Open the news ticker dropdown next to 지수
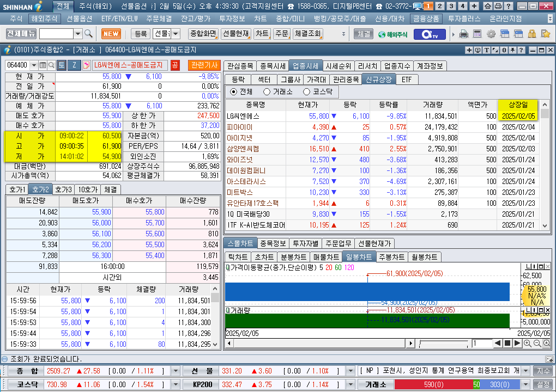This screenshot has height=392, width=556. pyautogui.click(x=525, y=371)
